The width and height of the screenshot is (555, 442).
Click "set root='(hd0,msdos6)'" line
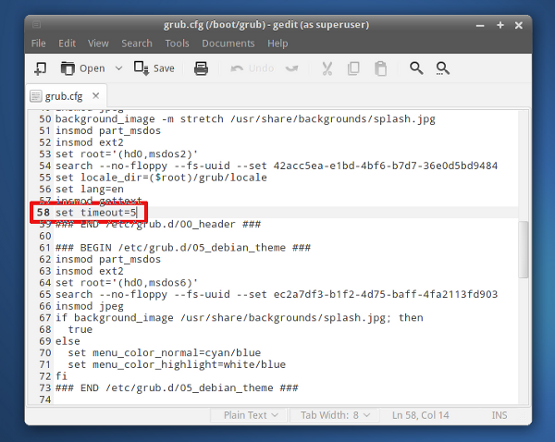click(x=126, y=282)
